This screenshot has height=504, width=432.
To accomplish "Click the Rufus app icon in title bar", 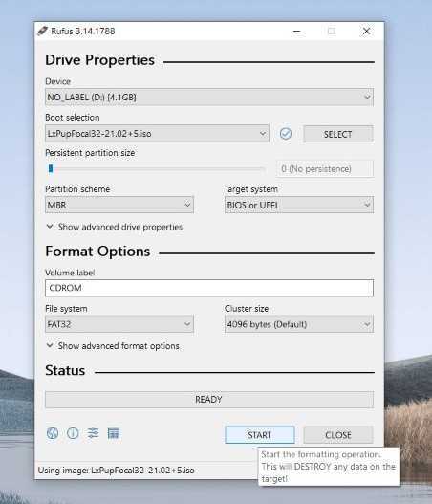I will [42, 32].
